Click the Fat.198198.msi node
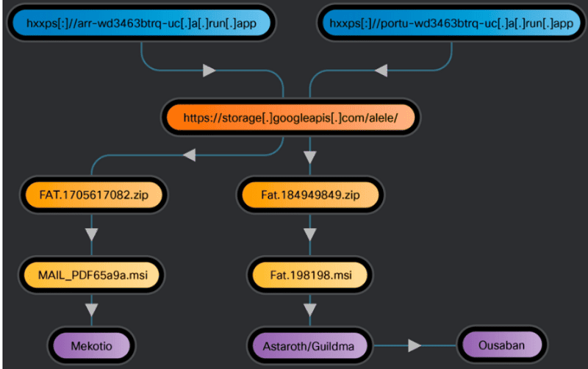588x369 pixels. (x=310, y=275)
